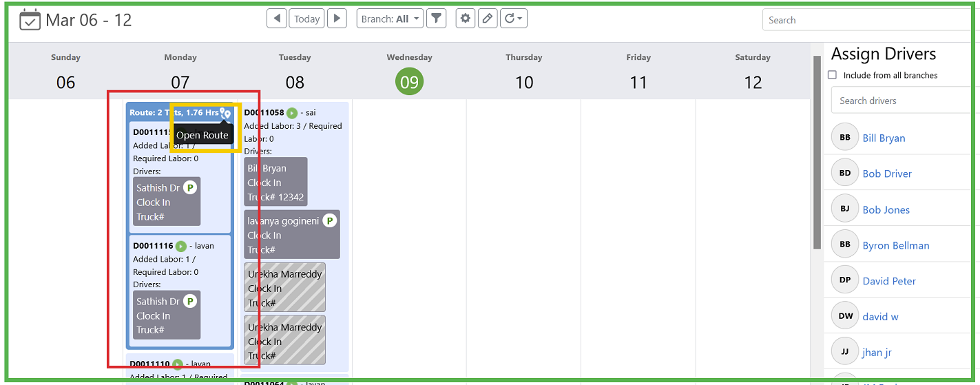Select first Urekha Marreddy striped card
The image size is (980, 385).
tap(284, 288)
